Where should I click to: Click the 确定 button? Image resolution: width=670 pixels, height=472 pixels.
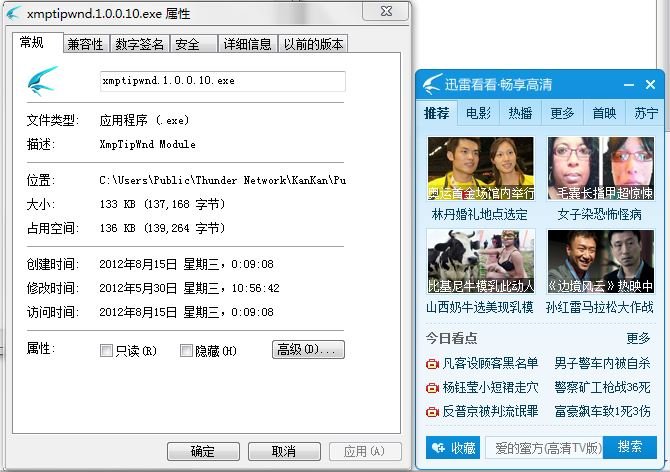pos(203,451)
